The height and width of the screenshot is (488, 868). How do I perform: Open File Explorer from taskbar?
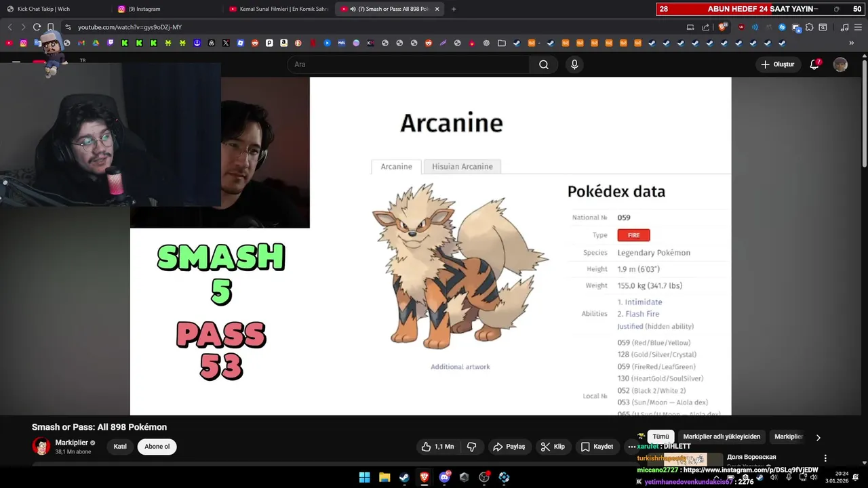[384, 477]
